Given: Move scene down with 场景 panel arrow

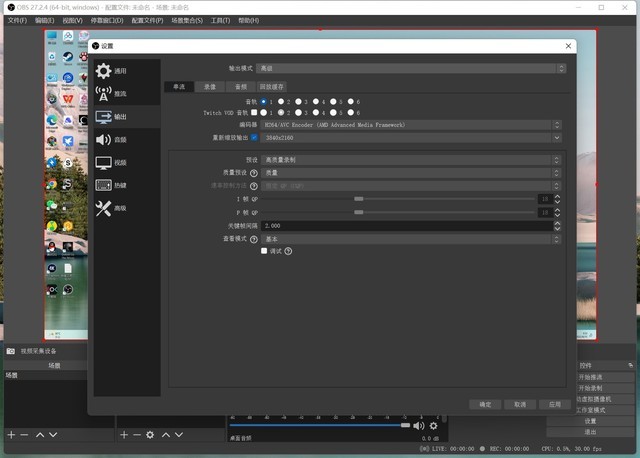Looking at the screenshot, I should tap(53, 435).
